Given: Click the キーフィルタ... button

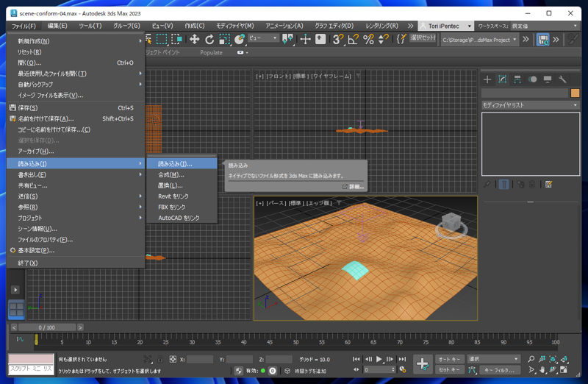Looking at the screenshot, I should click(500, 370).
